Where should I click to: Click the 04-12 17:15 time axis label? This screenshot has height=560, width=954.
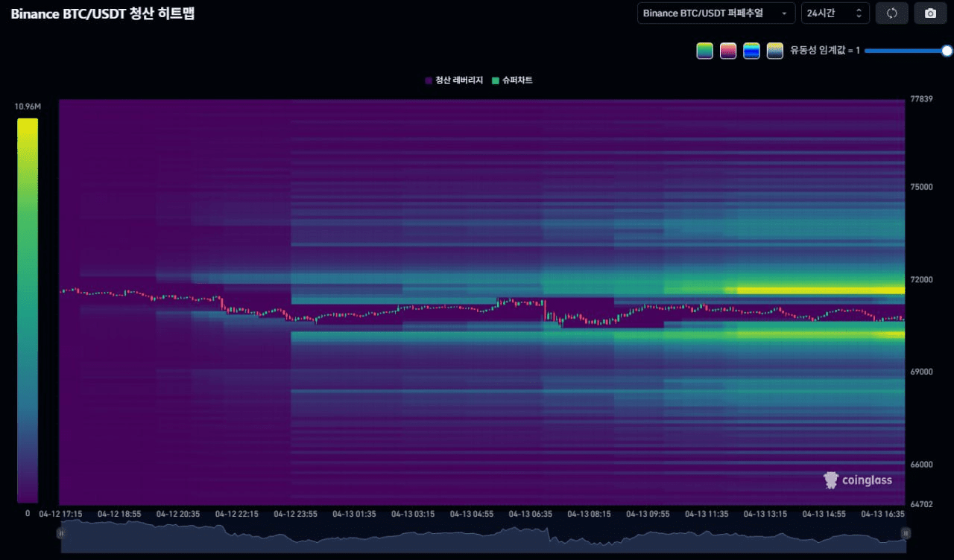pyautogui.click(x=61, y=514)
